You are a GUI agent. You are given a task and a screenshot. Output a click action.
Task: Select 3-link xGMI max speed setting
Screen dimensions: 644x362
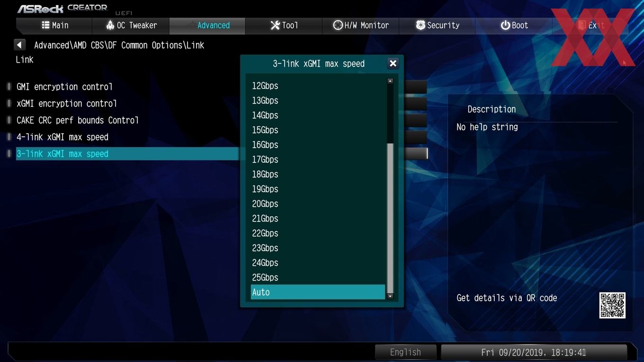click(127, 154)
